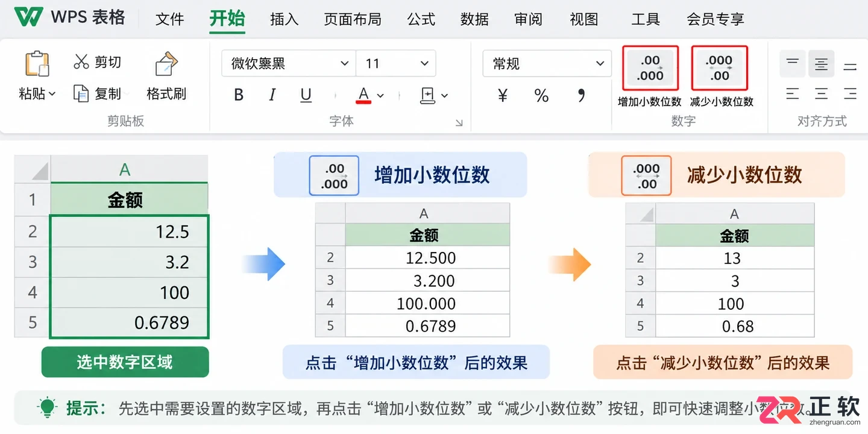Viewport: 868px width, 434px height.
Task: Select row 1 header beside 金额
Action: [x=33, y=200]
